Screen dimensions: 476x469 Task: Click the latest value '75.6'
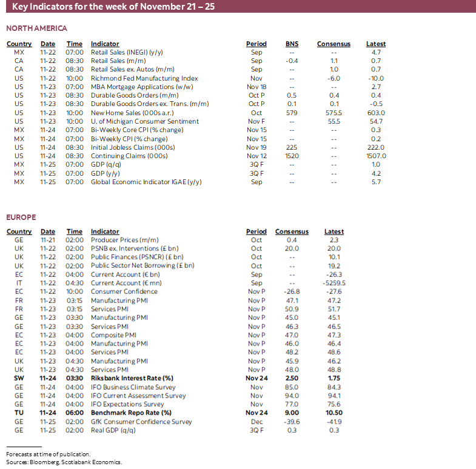point(334,404)
